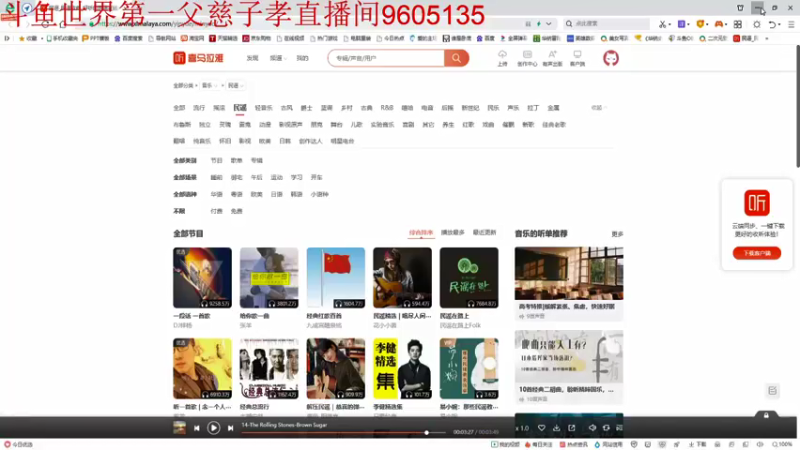The height and width of the screenshot is (450, 800).
Task: Filter type by 节目
Action: (216, 161)
